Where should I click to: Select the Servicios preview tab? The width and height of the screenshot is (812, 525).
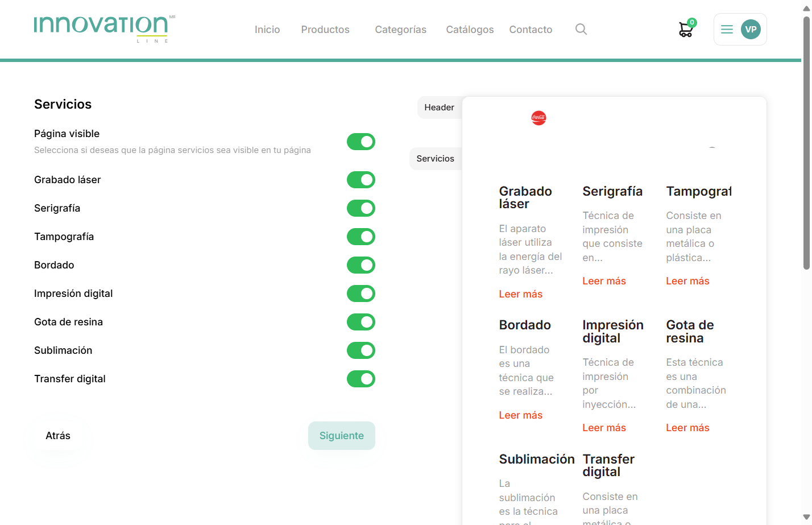[x=435, y=159]
